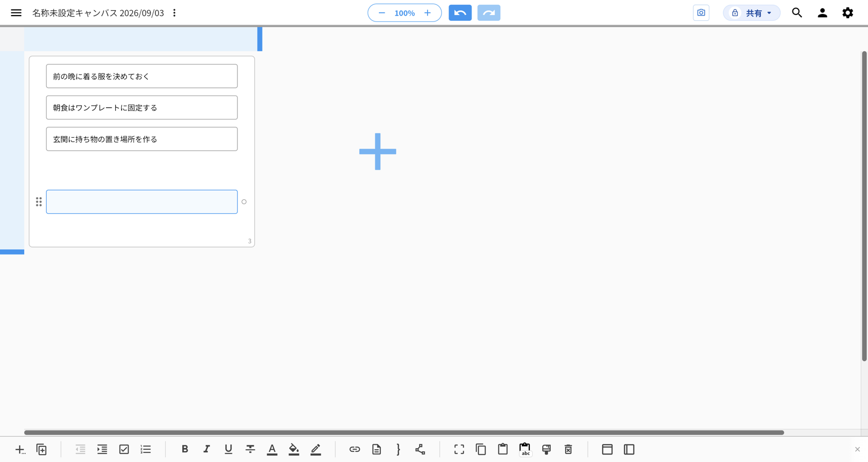Open the fill color bucket
The width and height of the screenshot is (868, 462).
pyautogui.click(x=294, y=450)
